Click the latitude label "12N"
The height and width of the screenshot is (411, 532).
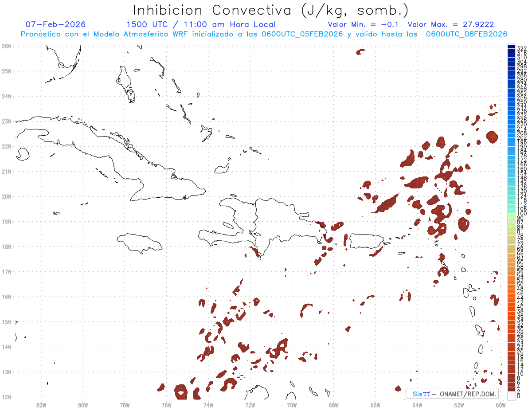click(x=6, y=397)
